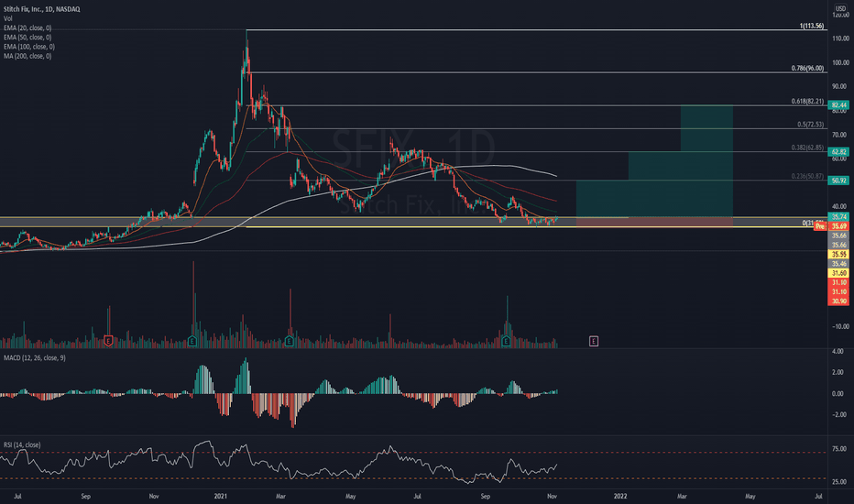Click the 0.618(82.21) Fibonacci level label
The height and width of the screenshot is (504, 854).
click(807, 102)
